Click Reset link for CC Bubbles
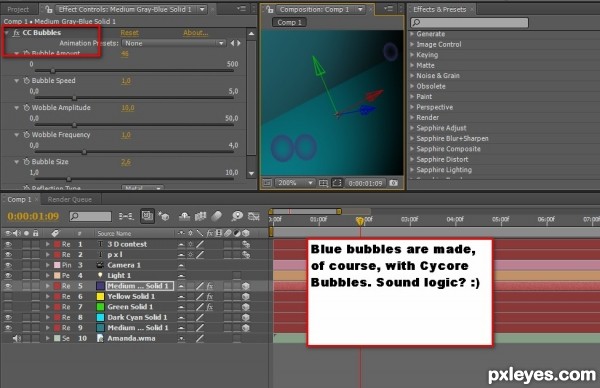600x388 pixels. coord(130,33)
